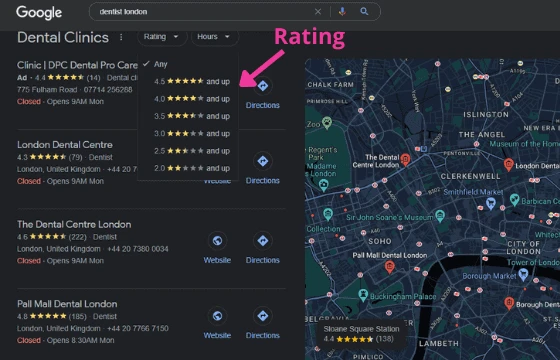The width and height of the screenshot is (560, 360).
Task: Click The Dental Centre London map pin
Action: coord(405,159)
